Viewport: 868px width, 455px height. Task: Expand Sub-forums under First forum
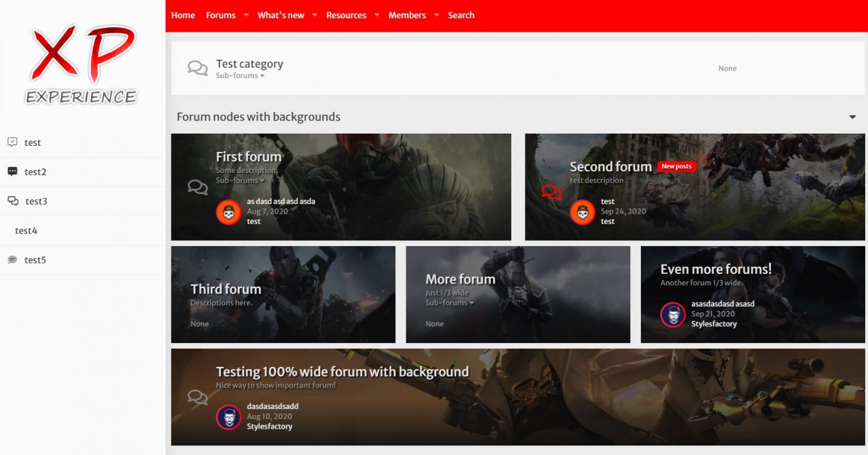coord(240,181)
